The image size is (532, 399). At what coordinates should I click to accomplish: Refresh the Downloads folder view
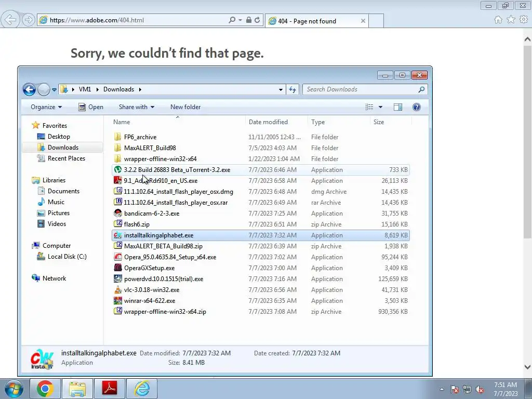(292, 89)
